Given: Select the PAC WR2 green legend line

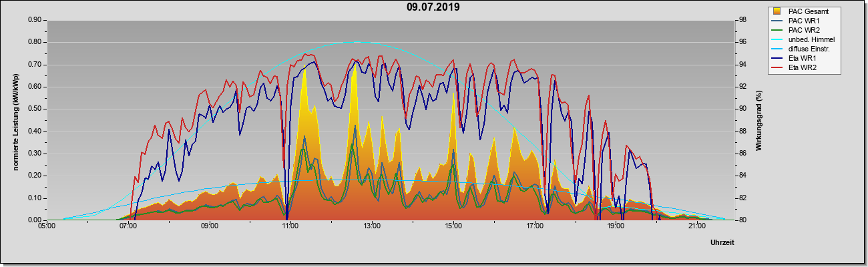Looking at the screenshot, I should tap(777, 30).
